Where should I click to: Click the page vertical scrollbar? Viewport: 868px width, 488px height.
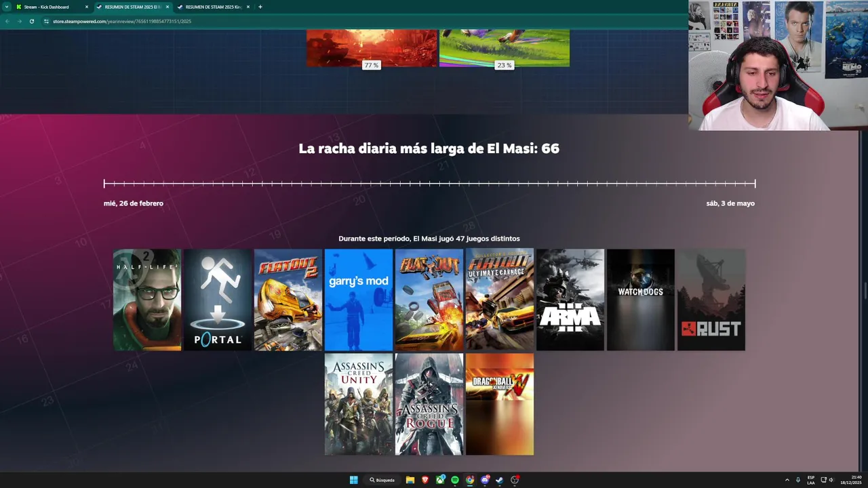click(864, 291)
